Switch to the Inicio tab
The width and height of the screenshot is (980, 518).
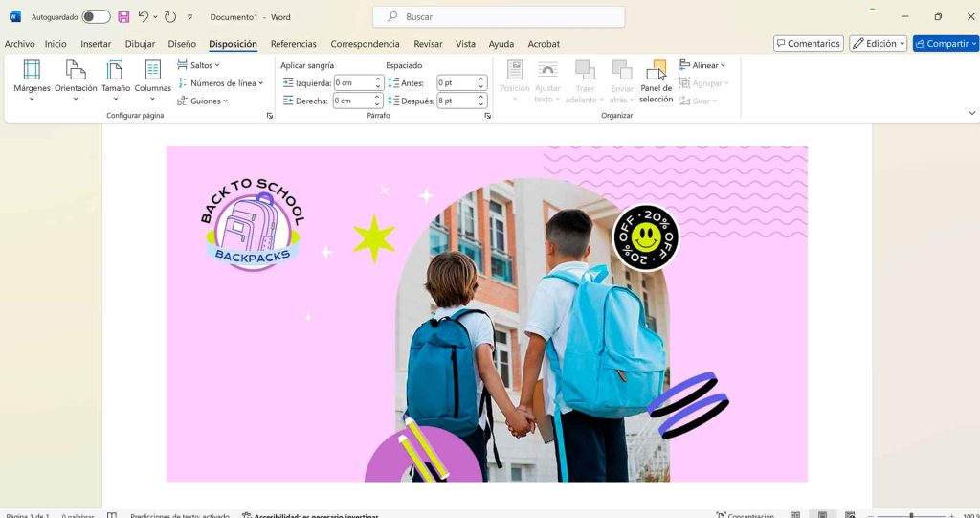click(x=56, y=44)
